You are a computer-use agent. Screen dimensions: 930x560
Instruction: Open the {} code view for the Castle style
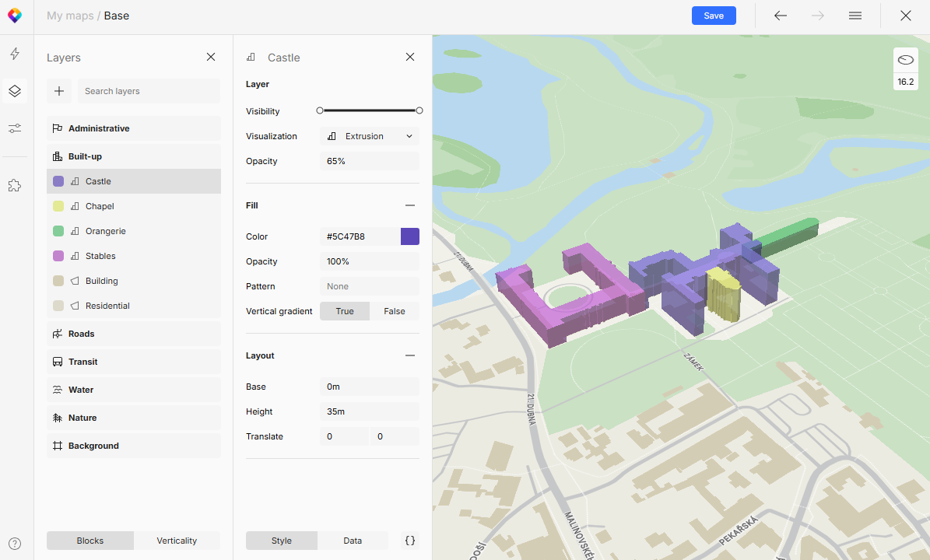click(410, 540)
